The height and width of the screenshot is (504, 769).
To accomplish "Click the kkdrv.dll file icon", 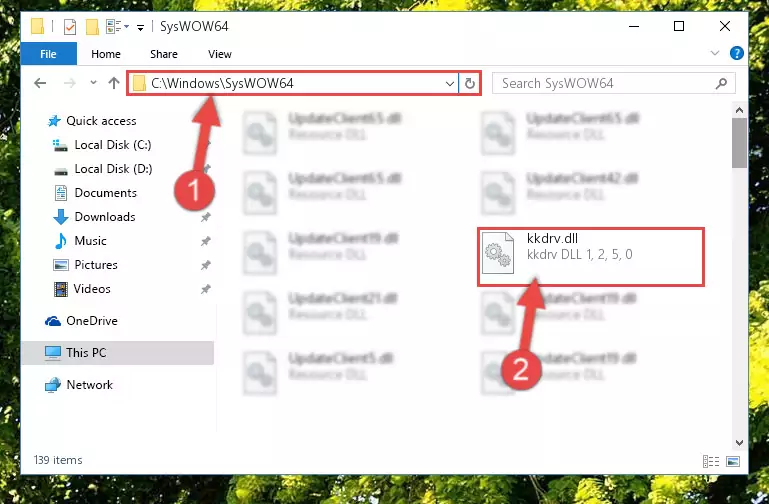I will (498, 252).
